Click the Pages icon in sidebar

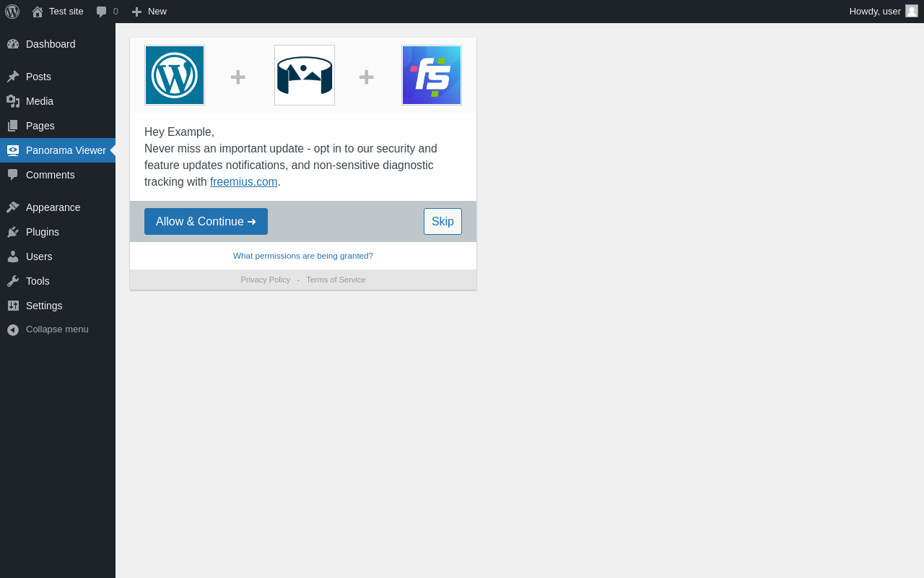13,126
